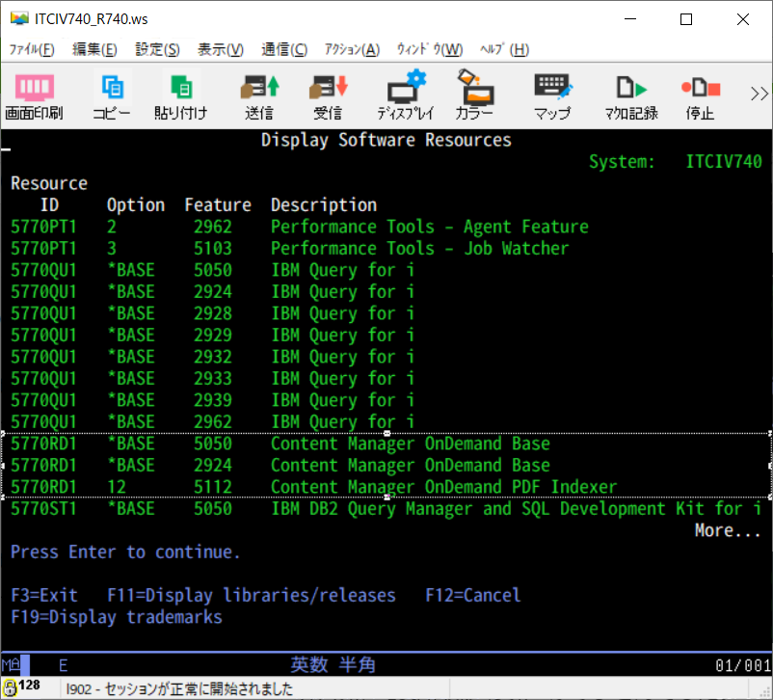Click the 受信 receive file icon

point(328,96)
